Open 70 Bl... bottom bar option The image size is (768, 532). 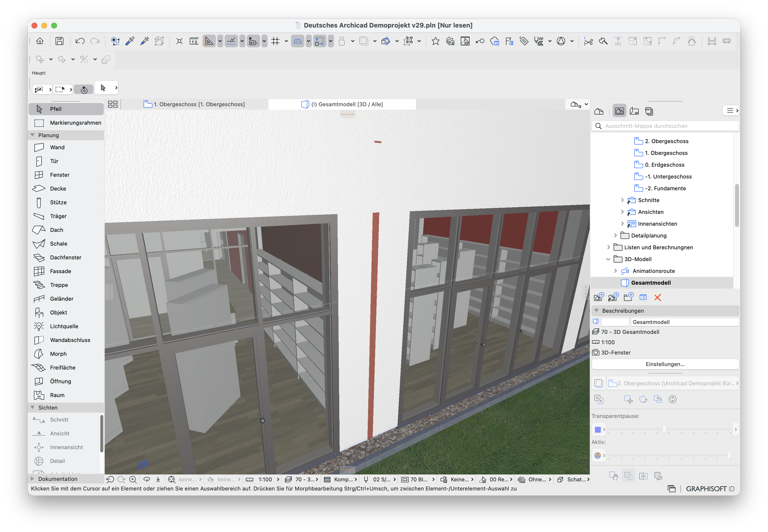point(418,479)
